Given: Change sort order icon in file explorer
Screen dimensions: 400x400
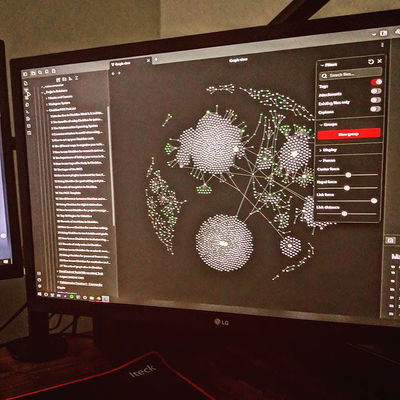Looking at the screenshot, I should coord(70,79).
